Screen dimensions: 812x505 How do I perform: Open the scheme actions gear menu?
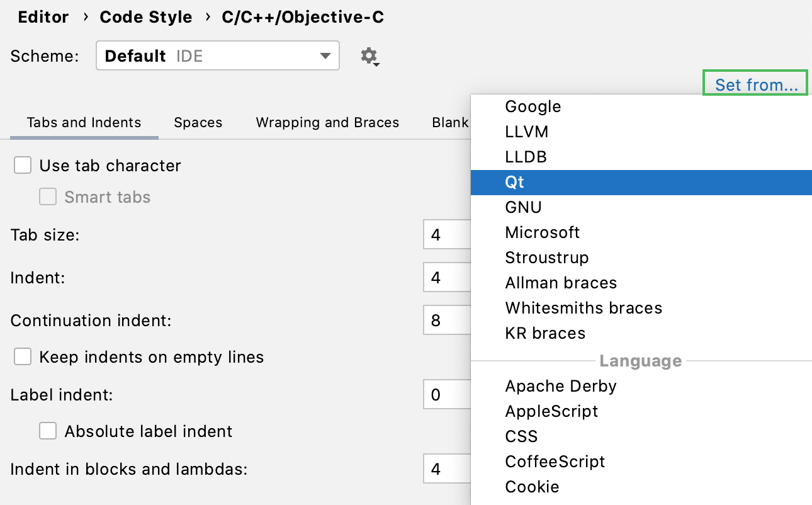[369, 56]
